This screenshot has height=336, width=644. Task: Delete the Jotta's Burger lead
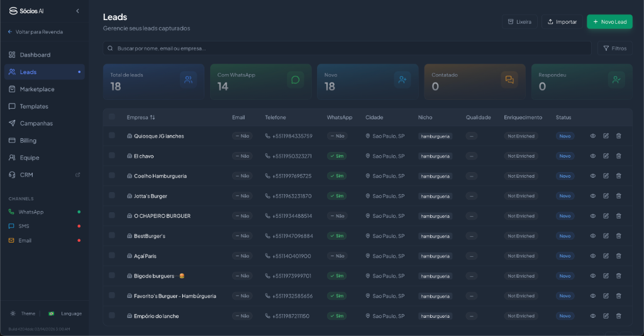coord(619,196)
